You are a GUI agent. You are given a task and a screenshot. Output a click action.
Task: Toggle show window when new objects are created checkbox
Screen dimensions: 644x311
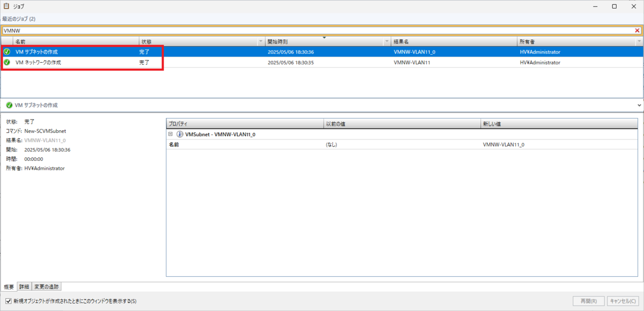coord(8,301)
